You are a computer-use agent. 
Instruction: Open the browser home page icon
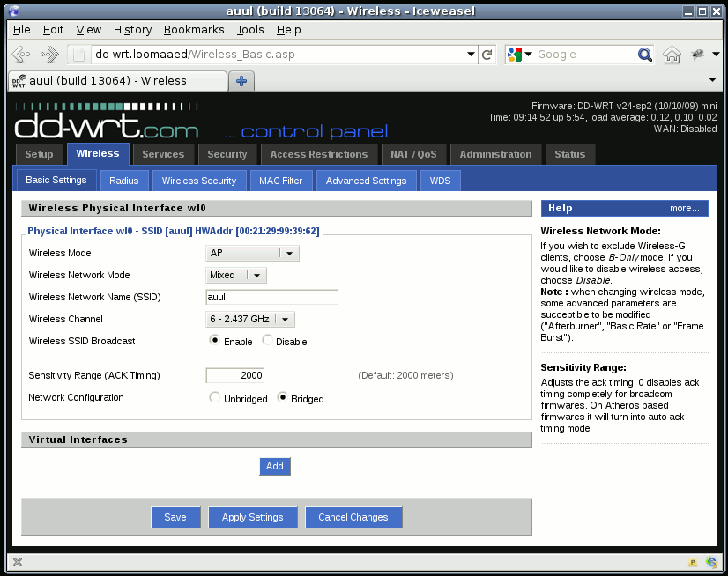point(672,55)
